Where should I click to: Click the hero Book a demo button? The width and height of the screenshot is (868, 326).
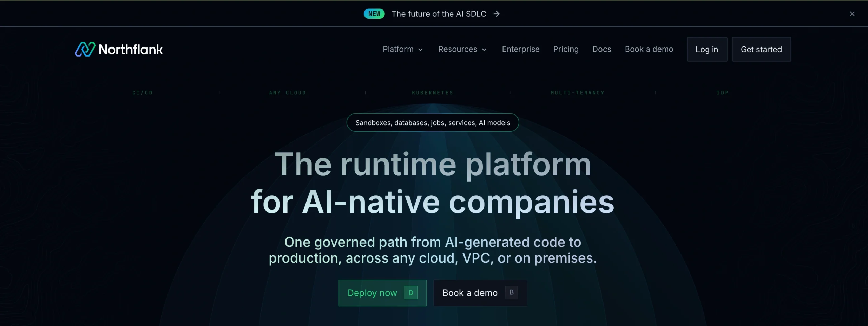click(x=480, y=293)
